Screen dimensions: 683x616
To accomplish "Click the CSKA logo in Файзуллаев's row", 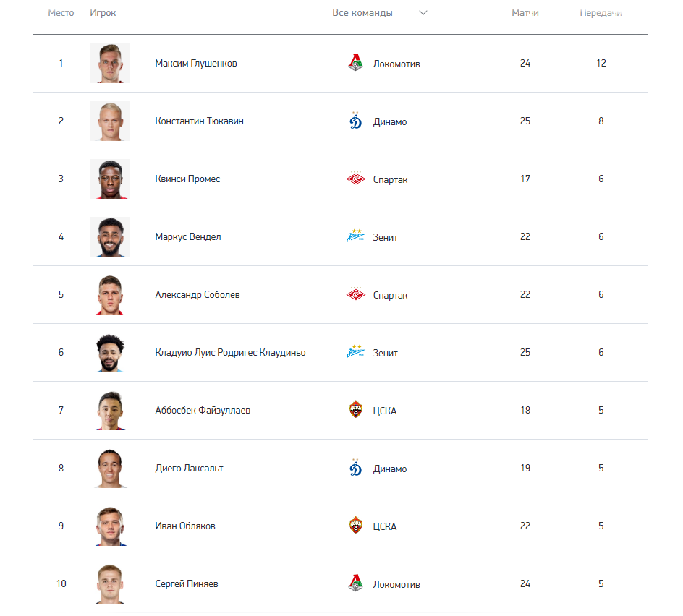I will click(355, 410).
